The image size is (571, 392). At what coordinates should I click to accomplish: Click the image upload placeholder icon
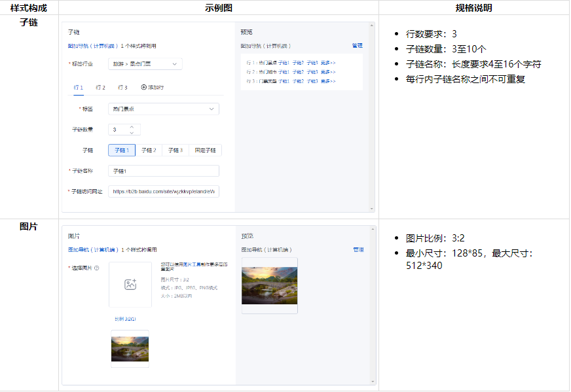130,284
